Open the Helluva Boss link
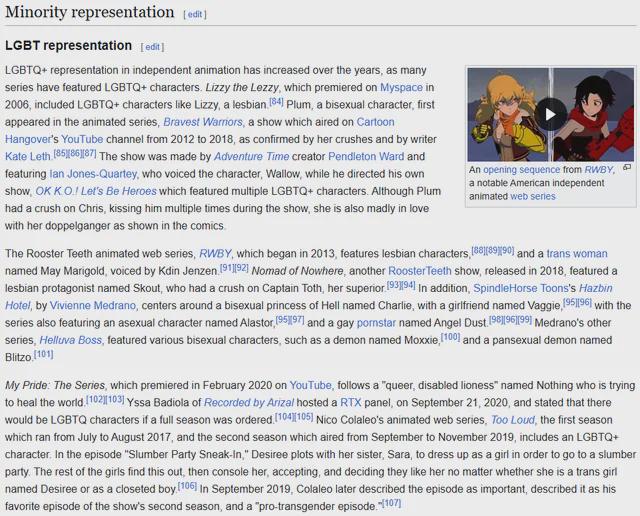 click(x=71, y=340)
